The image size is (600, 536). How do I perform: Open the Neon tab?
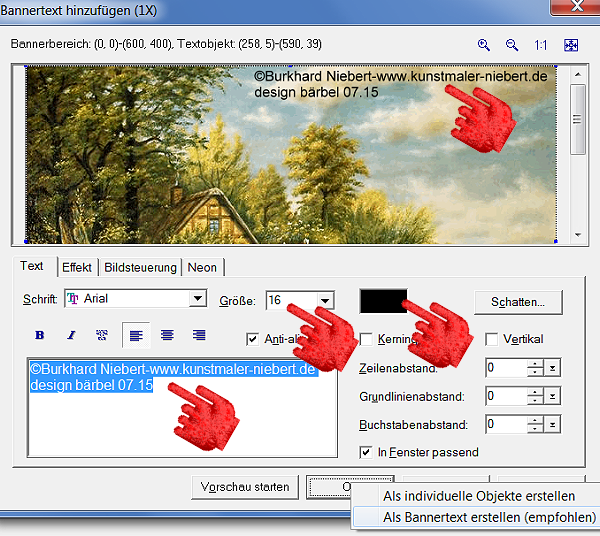coord(202,267)
